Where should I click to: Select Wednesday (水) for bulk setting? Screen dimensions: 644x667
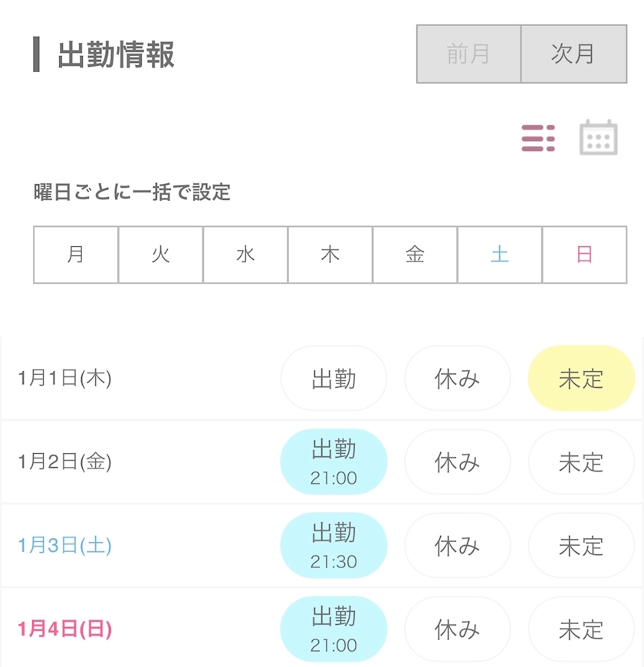pos(245,255)
